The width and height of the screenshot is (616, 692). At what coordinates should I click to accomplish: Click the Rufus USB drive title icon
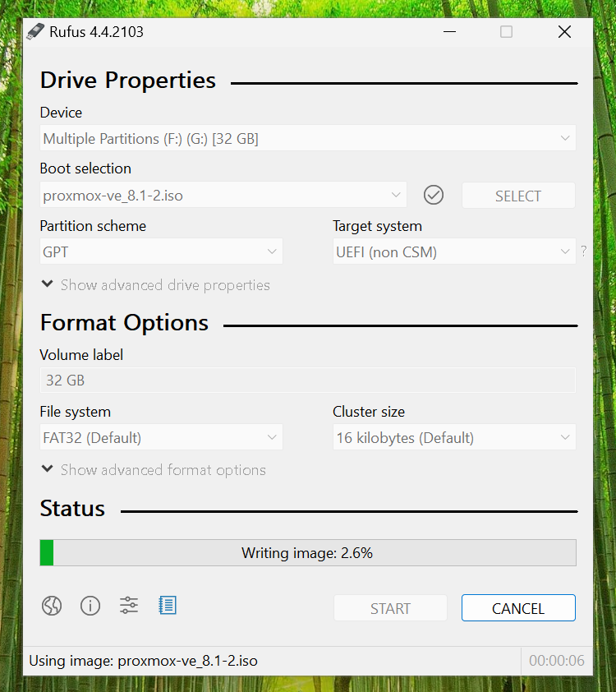[x=35, y=32]
